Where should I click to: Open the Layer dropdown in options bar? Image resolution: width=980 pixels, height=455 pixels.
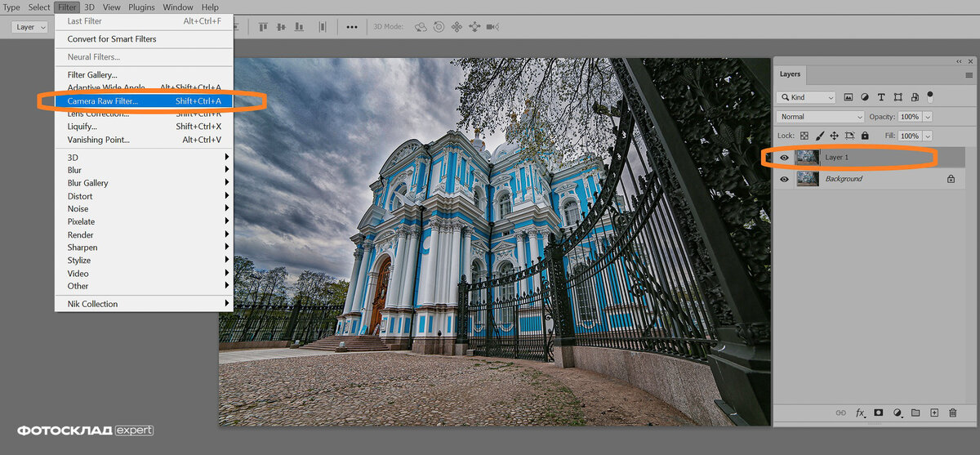(29, 27)
